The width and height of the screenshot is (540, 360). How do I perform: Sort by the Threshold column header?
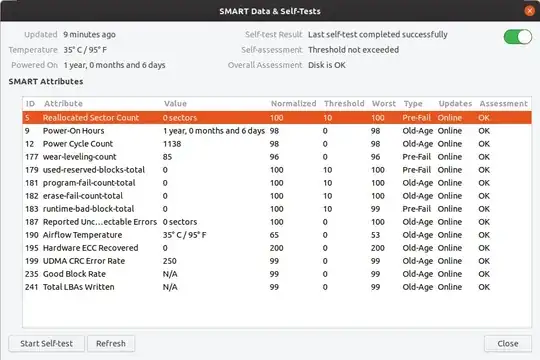pyautogui.click(x=344, y=104)
